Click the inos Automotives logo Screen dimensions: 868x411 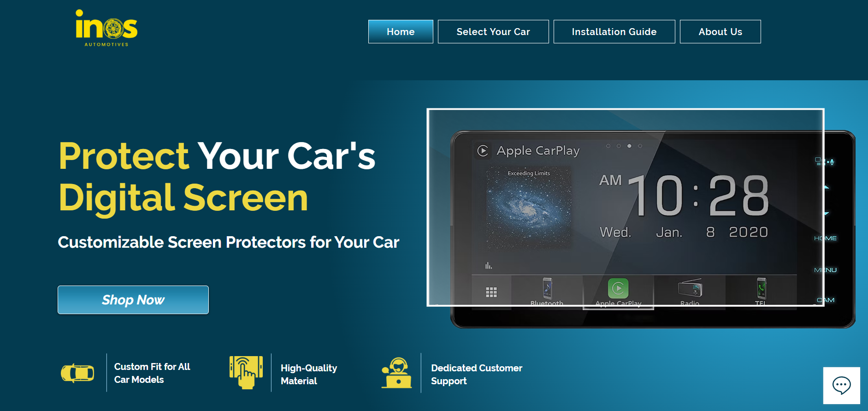106,28
